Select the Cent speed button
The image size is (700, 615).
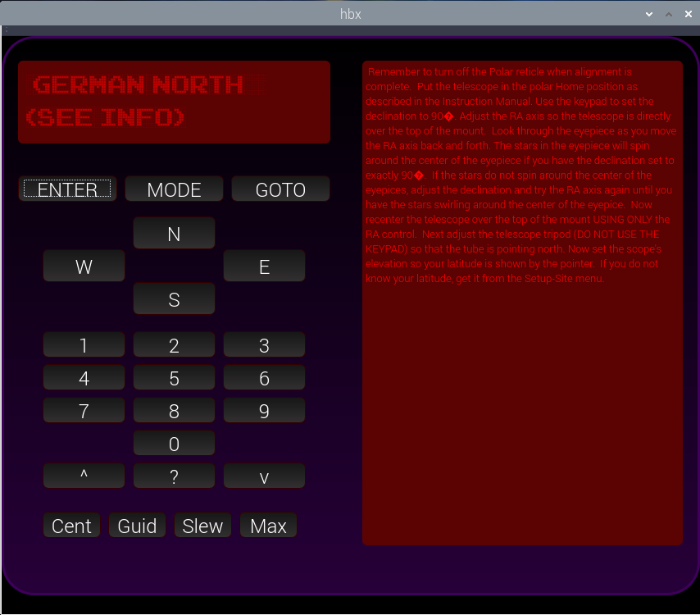72,526
